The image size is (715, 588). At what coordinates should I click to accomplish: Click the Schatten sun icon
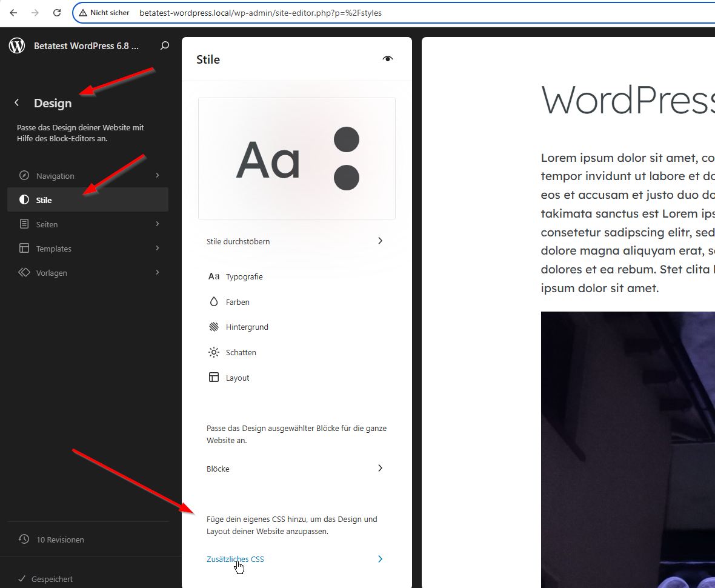214,352
